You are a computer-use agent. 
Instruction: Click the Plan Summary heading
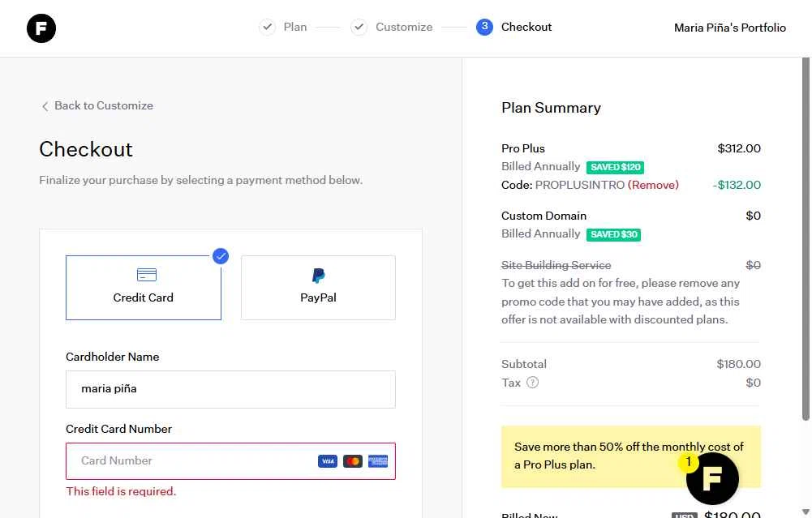[551, 108]
